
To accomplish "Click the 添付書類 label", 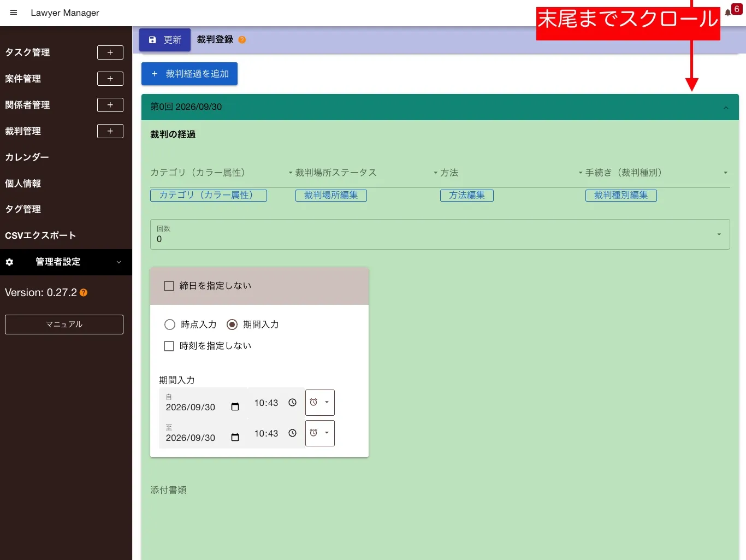I will pyautogui.click(x=168, y=490).
